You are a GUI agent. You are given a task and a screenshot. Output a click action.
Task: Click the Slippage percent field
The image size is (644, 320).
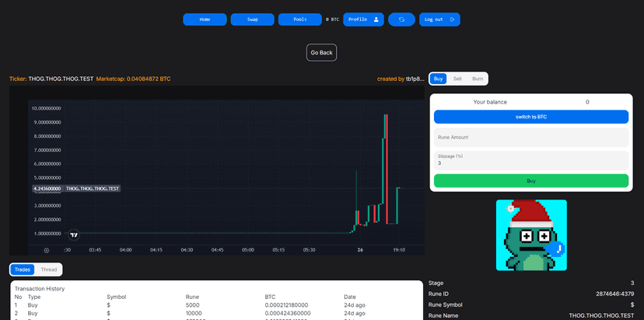click(x=531, y=160)
